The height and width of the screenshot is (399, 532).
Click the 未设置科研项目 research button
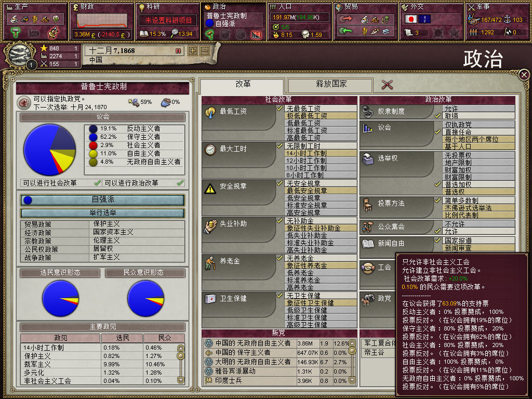168,20
